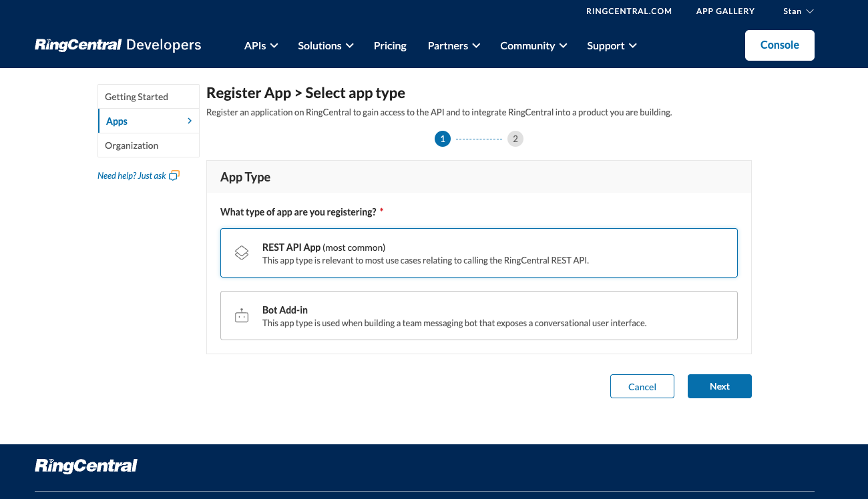This screenshot has width=868, height=499.
Task: Expand the Community menu
Action: [533, 45]
